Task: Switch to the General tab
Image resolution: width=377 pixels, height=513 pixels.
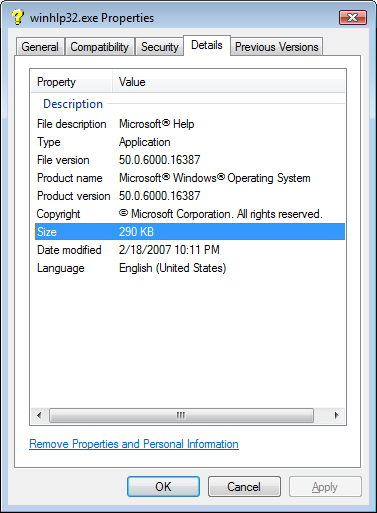Action: (40, 47)
